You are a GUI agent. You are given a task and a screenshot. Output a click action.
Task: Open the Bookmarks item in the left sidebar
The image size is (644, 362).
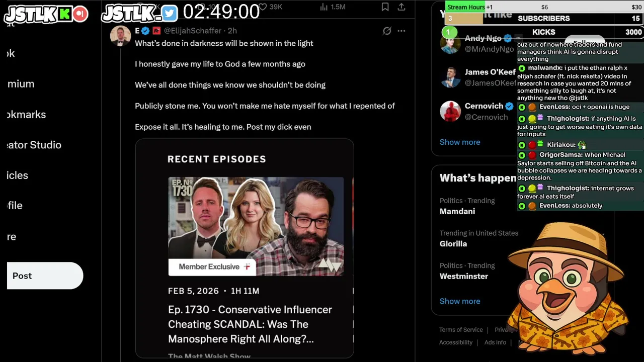pyautogui.click(x=26, y=115)
